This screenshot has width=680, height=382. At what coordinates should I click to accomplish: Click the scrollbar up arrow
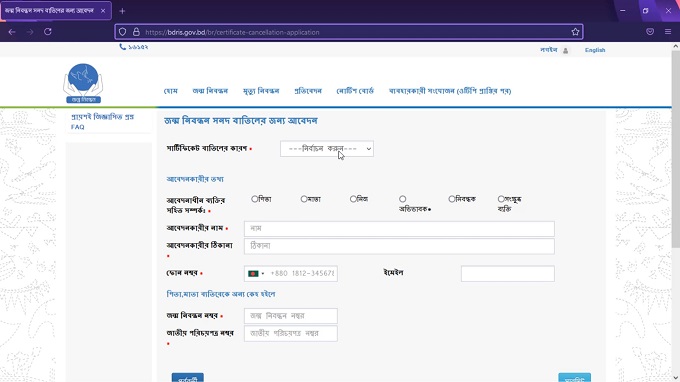(676, 46)
